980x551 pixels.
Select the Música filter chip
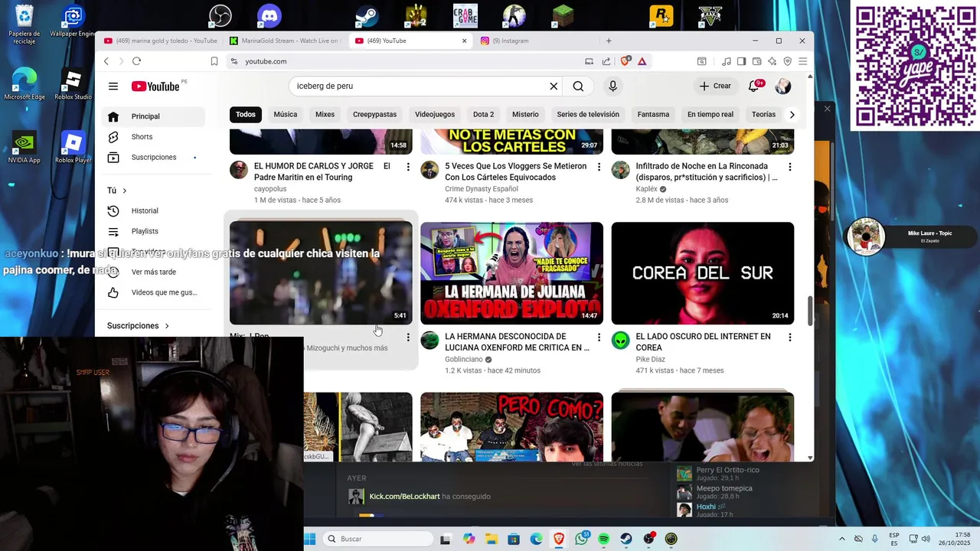285,114
